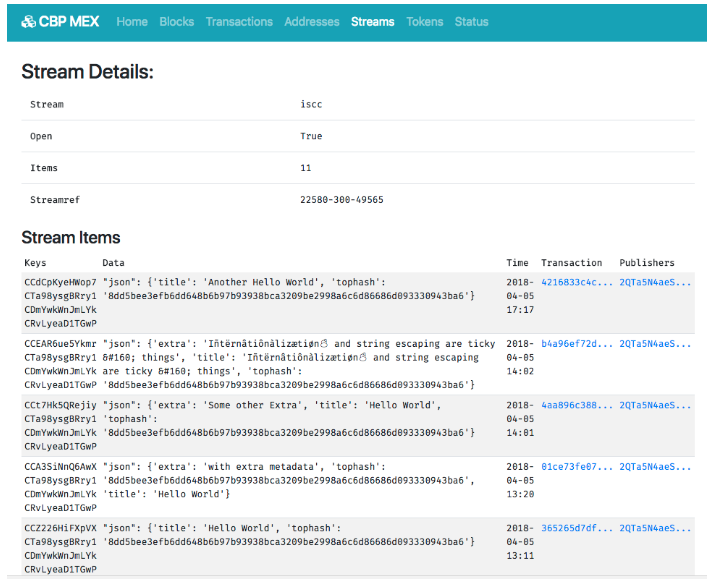
Task: Click the Keys column header
Action: coord(35,263)
